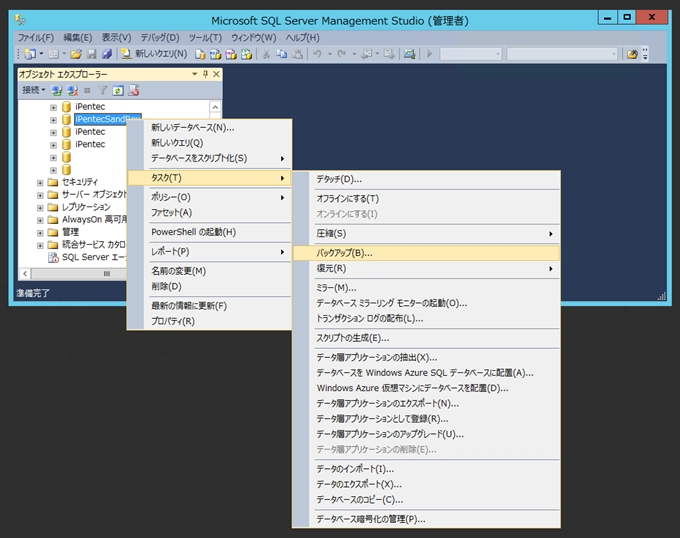Open the ツール(T) menu

(x=205, y=38)
